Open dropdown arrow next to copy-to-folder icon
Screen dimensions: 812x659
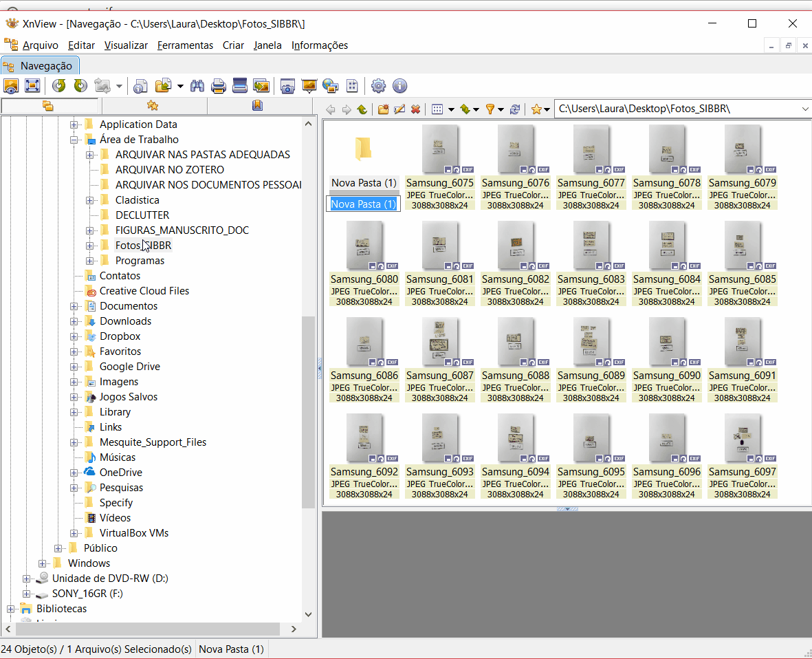pyautogui.click(x=180, y=86)
